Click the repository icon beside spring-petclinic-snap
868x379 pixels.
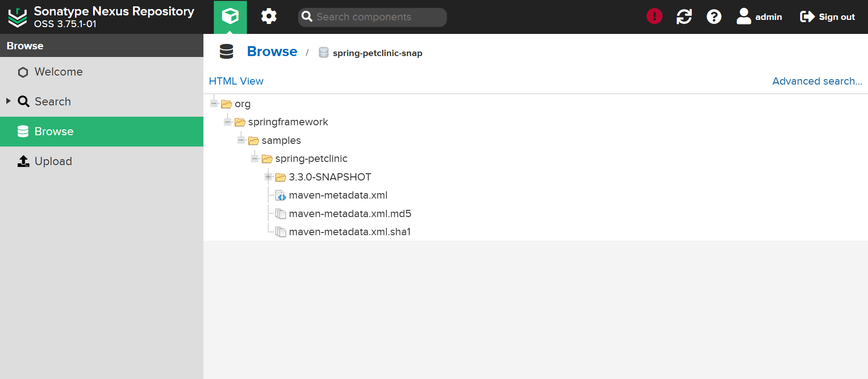[324, 52]
